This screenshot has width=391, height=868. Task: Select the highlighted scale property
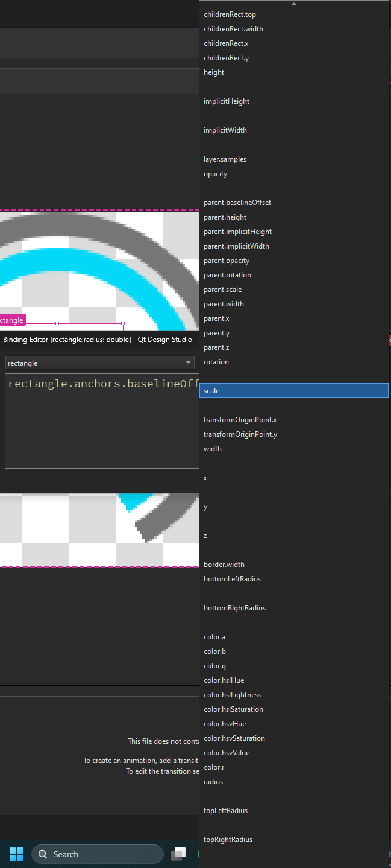[293, 391]
